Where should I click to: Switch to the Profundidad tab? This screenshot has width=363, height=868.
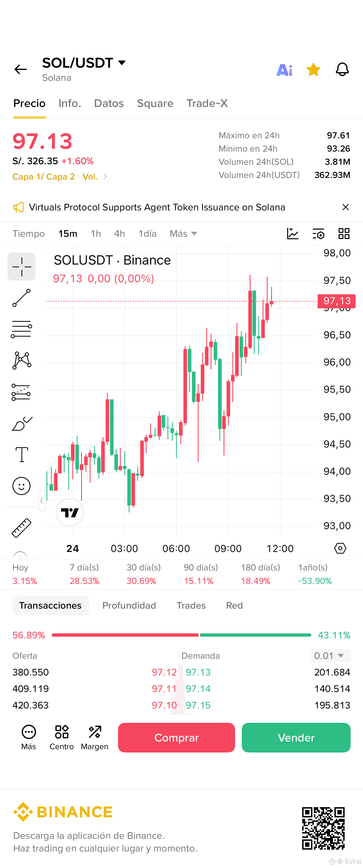pyautogui.click(x=129, y=606)
